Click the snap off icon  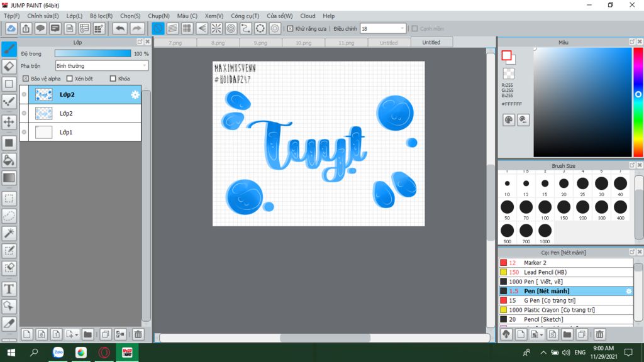pos(158,28)
